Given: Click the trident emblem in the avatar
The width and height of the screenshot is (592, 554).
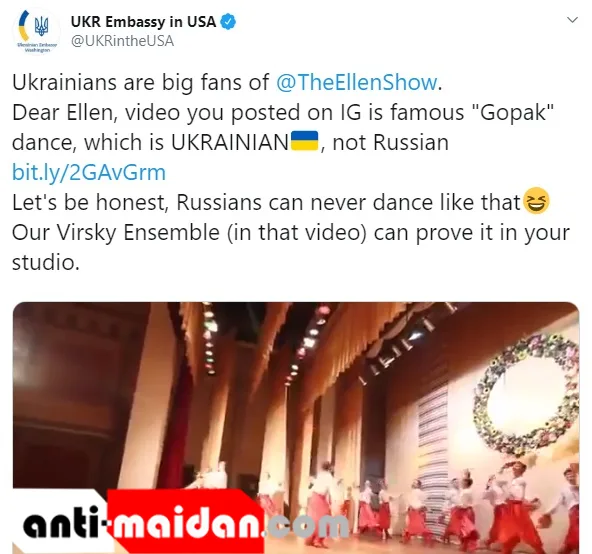Looking at the screenshot, I should click(x=41, y=26).
